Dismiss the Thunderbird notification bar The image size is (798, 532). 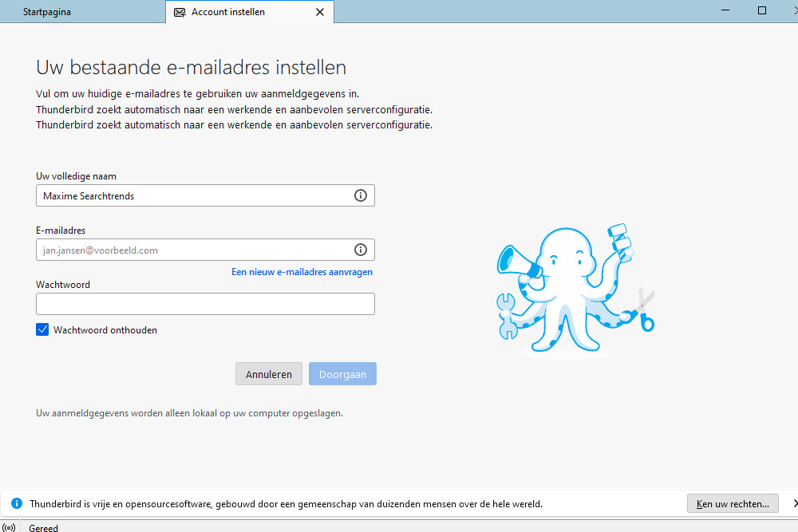795,503
